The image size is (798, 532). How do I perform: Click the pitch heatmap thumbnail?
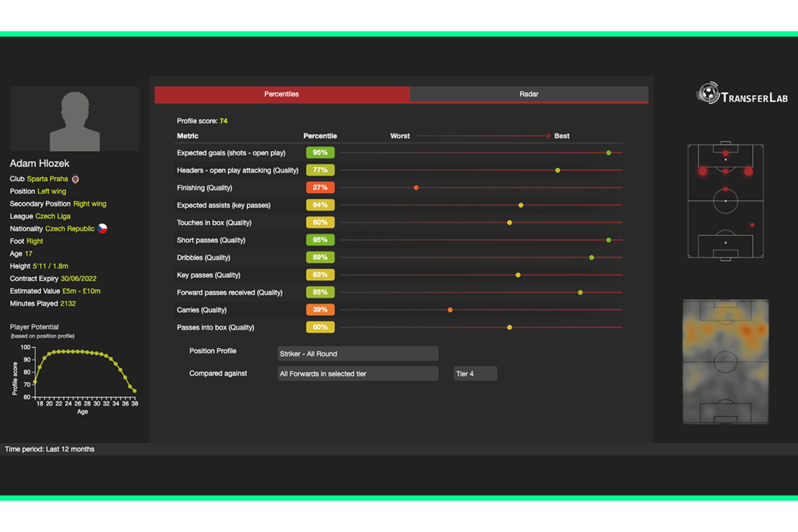(x=725, y=362)
